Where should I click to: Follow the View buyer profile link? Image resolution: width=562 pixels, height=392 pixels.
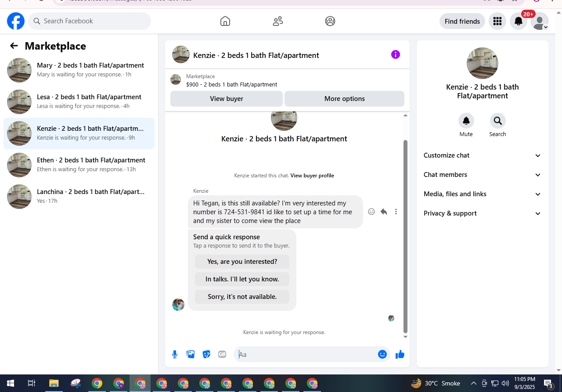point(312,176)
